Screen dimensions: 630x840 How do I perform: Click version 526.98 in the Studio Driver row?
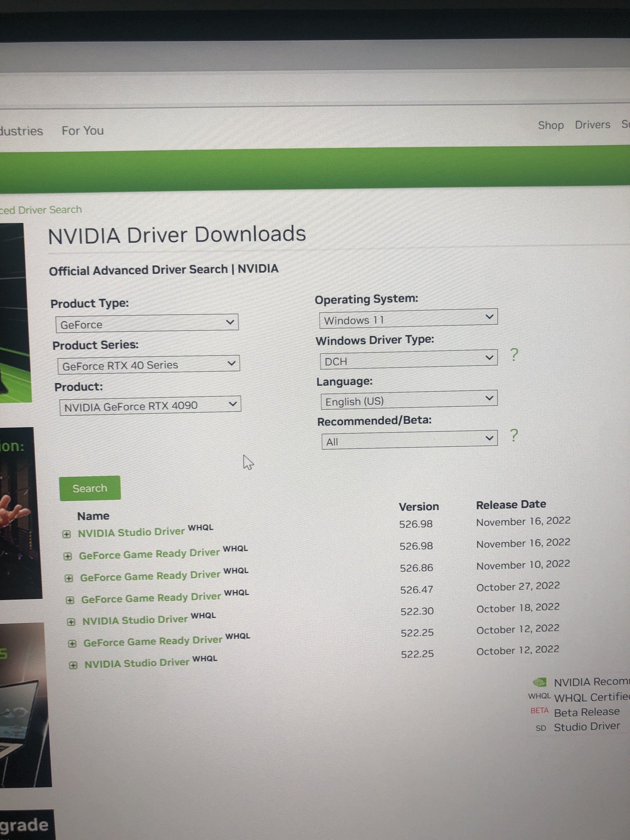(x=416, y=524)
